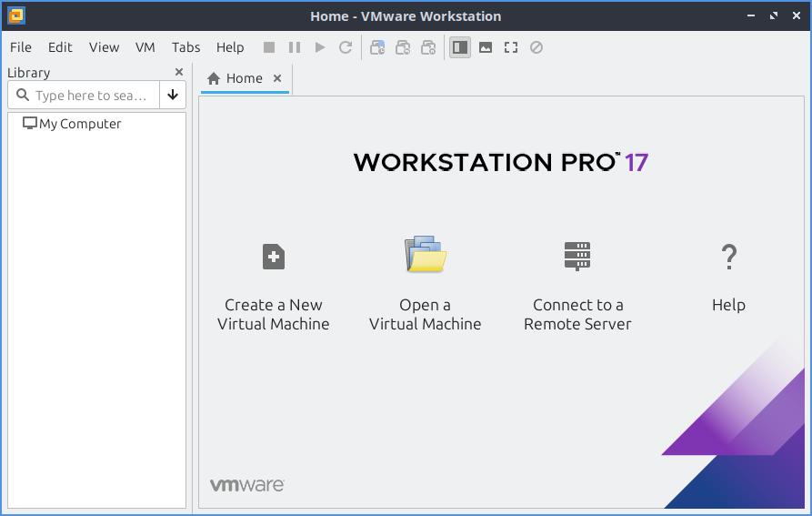812x516 pixels.
Task: Select the Home tab
Action: [244, 79]
